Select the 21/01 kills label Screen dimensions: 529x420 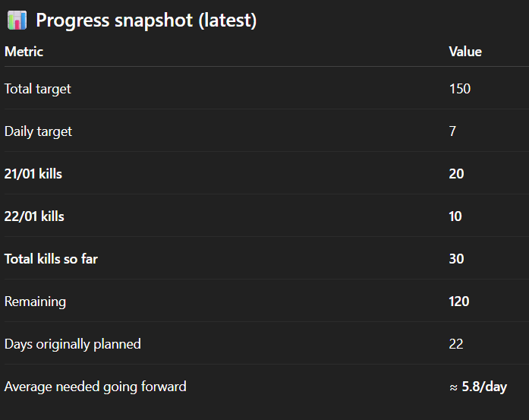pyautogui.click(x=33, y=174)
